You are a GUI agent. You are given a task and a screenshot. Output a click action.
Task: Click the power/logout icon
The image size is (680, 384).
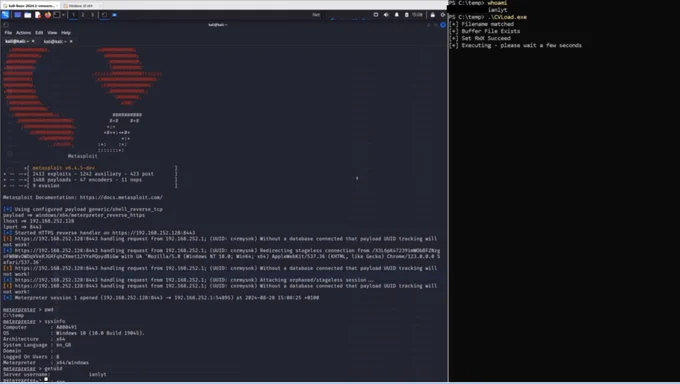point(443,15)
